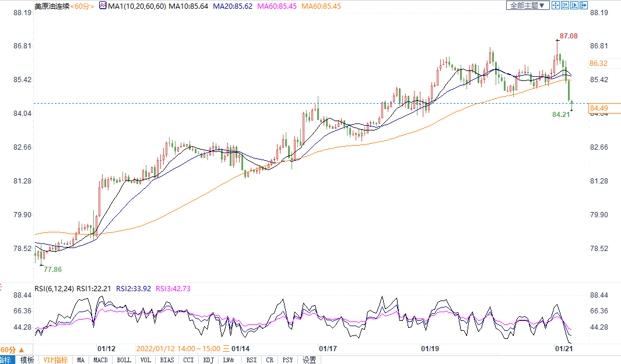Screen dimensions: 621x364
Task: Click the 84.49 current price label
Action: 599,108
